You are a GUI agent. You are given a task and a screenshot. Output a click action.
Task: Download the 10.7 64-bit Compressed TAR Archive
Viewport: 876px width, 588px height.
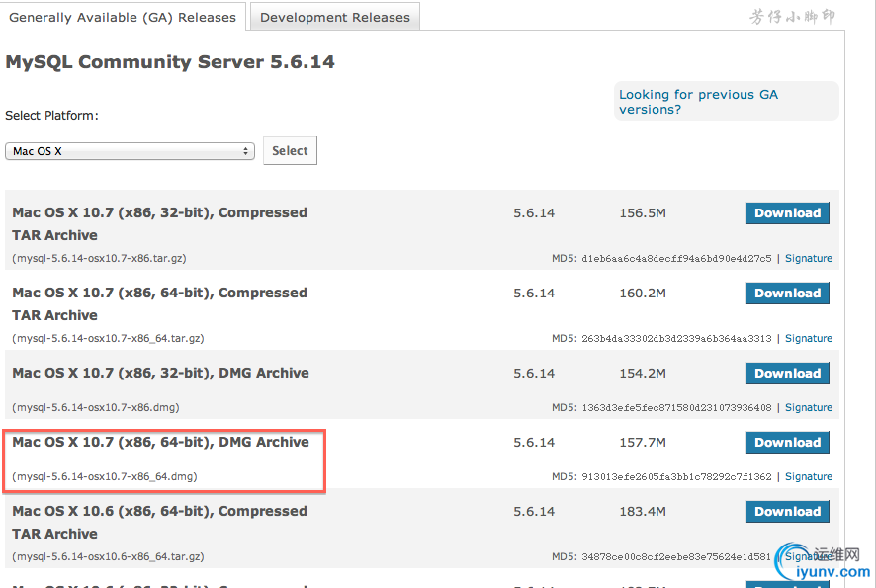click(x=788, y=294)
